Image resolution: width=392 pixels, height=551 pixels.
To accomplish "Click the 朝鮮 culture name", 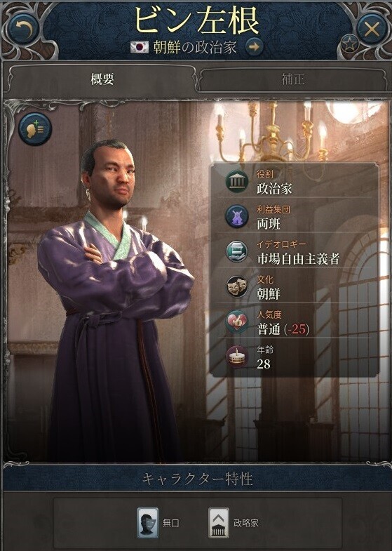I will tap(269, 294).
